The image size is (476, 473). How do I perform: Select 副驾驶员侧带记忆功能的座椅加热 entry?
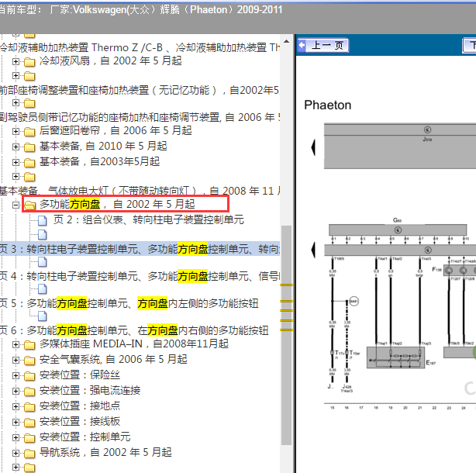pos(140,117)
